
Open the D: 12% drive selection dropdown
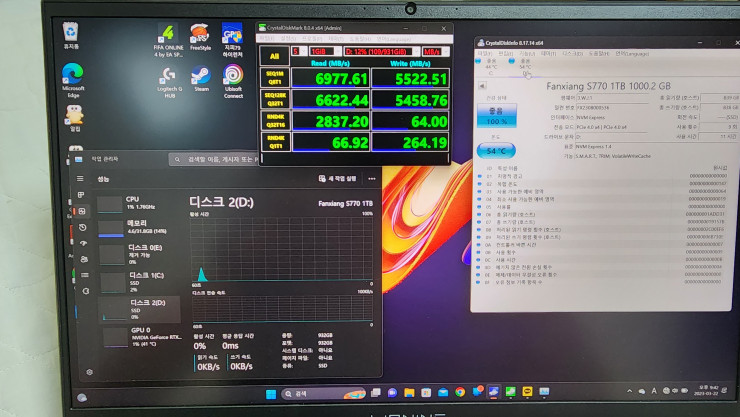[x=381, y=51]
